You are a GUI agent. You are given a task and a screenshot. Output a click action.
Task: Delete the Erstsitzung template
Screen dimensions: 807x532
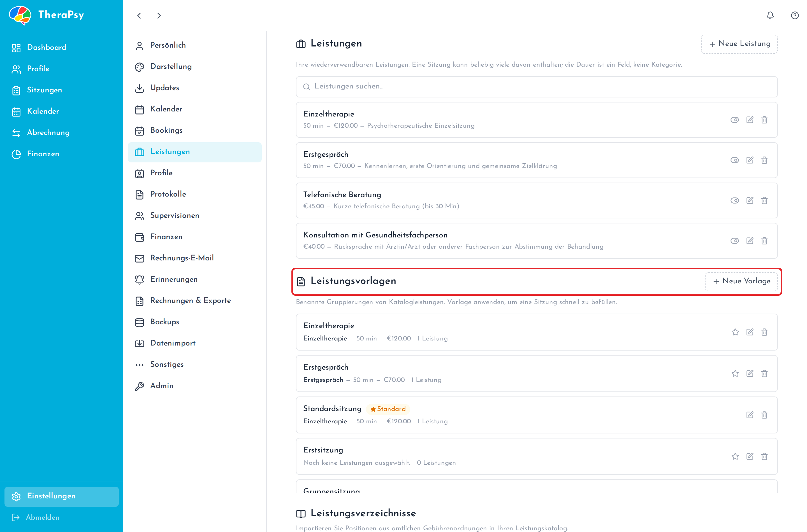(x=764, y=456)
